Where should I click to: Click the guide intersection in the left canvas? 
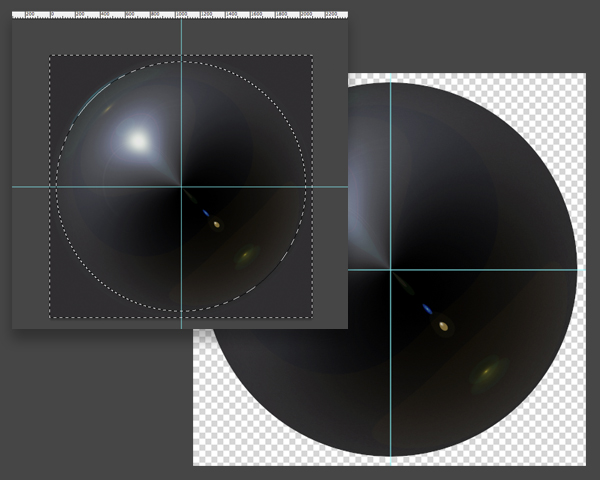[x=181, y=187]
